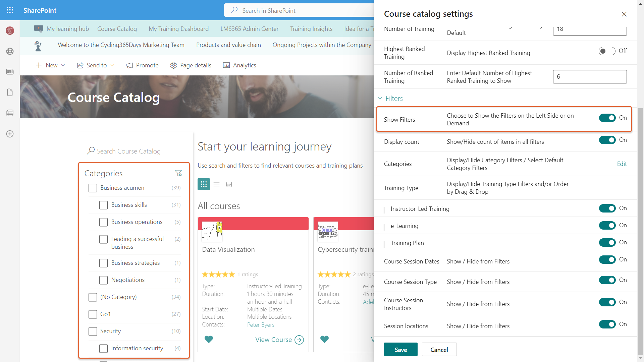Expand the Send to dropdown
Viewport: 644px width, 362px height.
tap(96, 65)
